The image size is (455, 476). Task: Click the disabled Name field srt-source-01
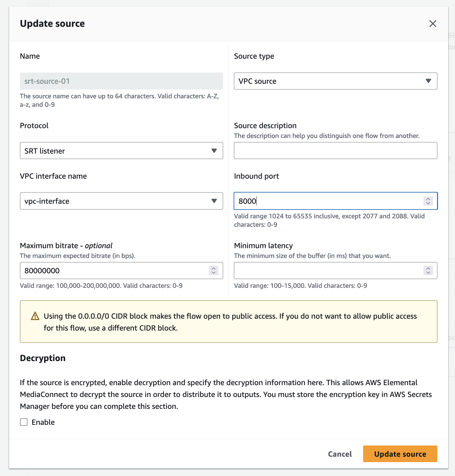tap(121, 81)
